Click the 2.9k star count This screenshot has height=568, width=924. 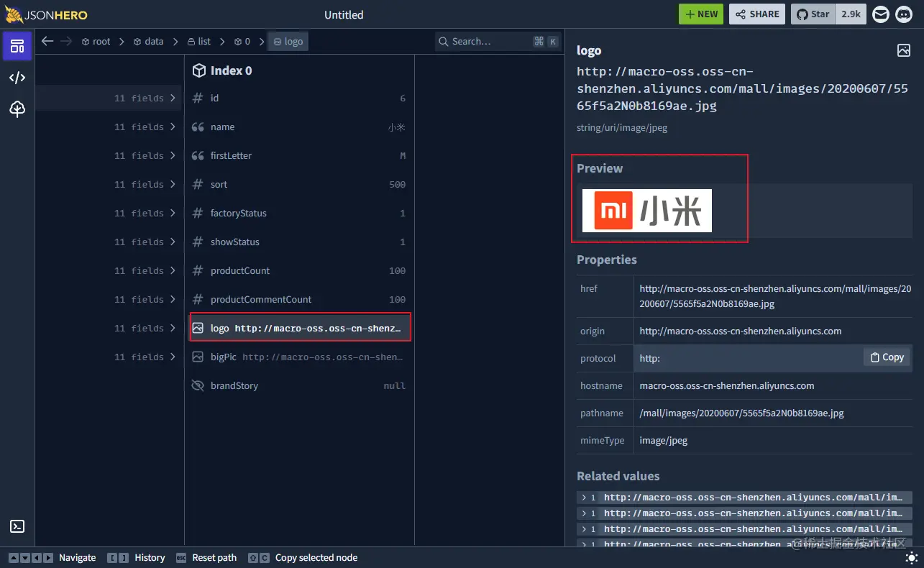(x=851, y=14)
